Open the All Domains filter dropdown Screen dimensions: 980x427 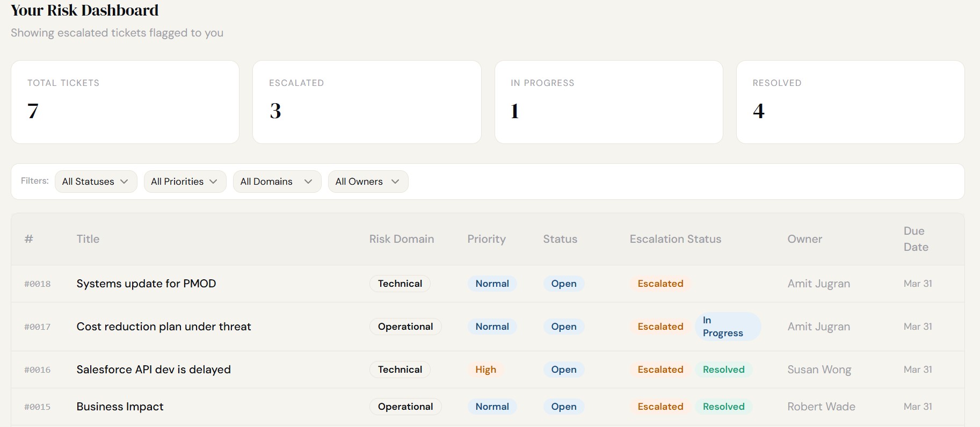(x=277, y=182)
